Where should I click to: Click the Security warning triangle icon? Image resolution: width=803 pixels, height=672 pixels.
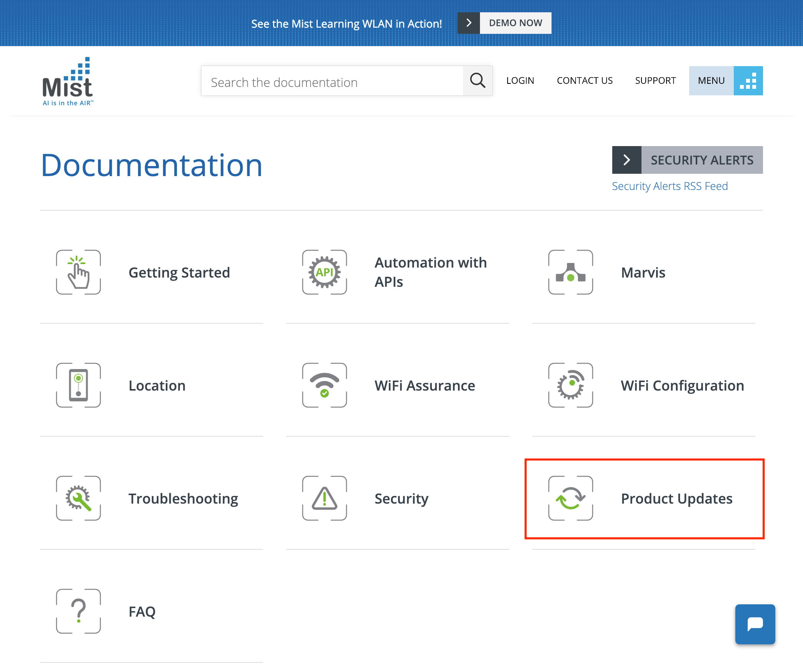click(324, 498)
